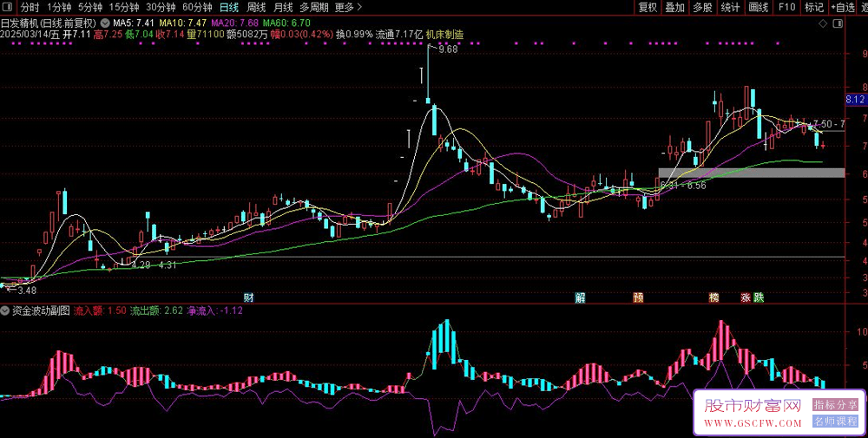Viewport: 868px width, 438px height.
Task: Click 资金波动副图 indicator title
Action: 41,311
